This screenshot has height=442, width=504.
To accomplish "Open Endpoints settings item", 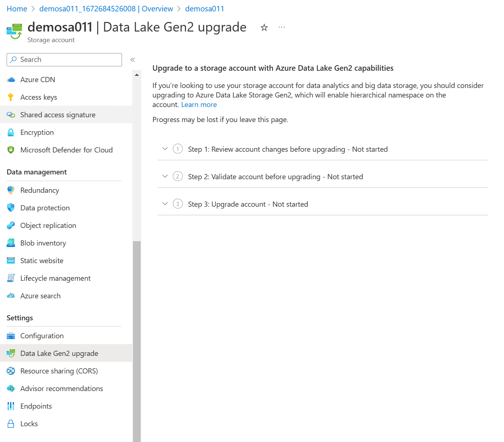I will point(66,406).
